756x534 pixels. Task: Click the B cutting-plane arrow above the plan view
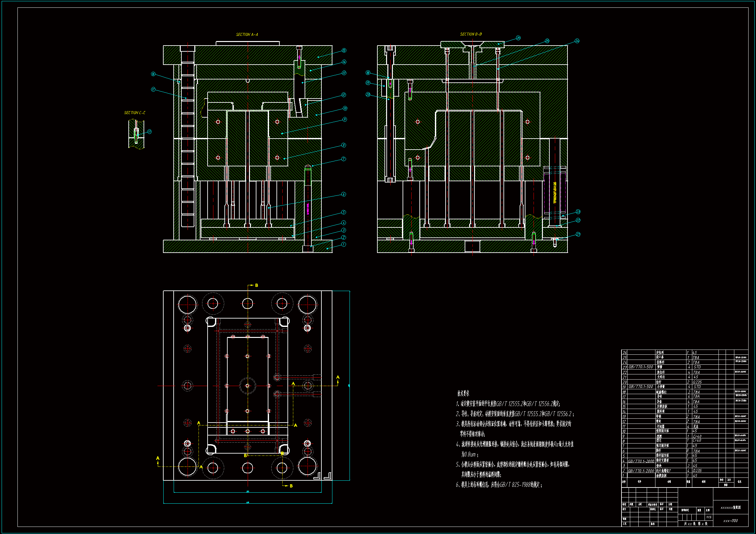click(x=253, y=286)
